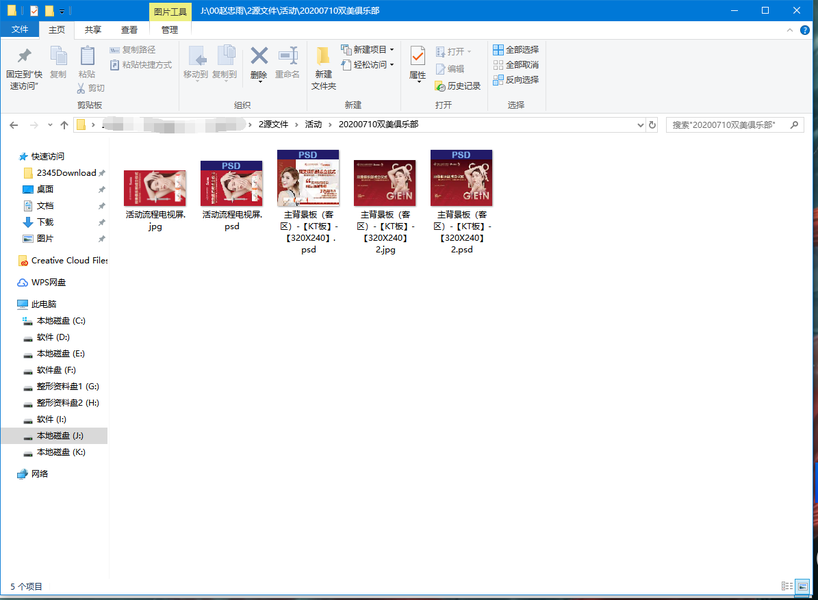Click Select all (全部选择)

click(x=516, y=50)
